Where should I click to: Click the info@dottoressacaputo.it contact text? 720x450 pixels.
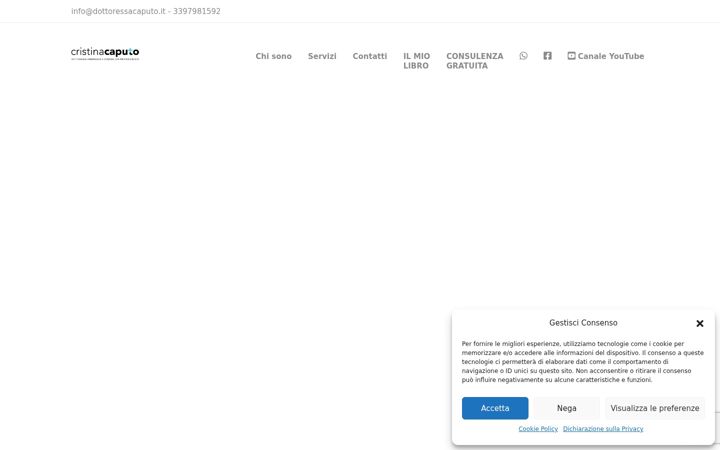point(118,11)
